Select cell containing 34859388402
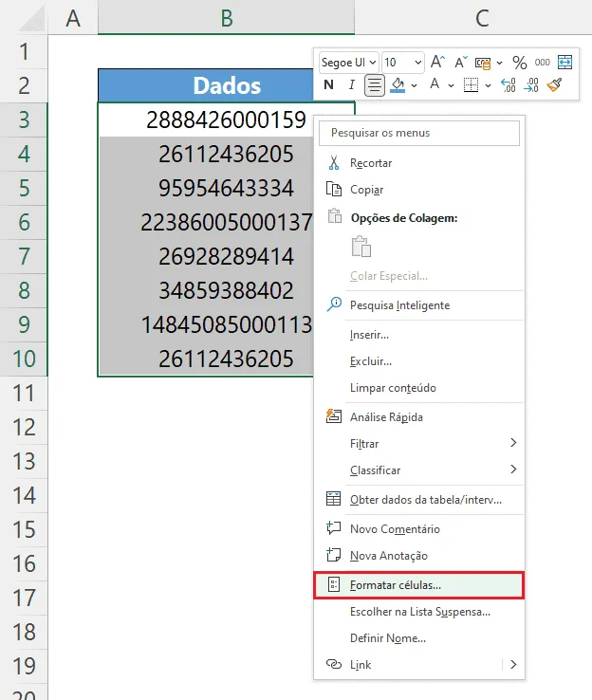This screenshot has height=700, width=592. tap(226, 290)
